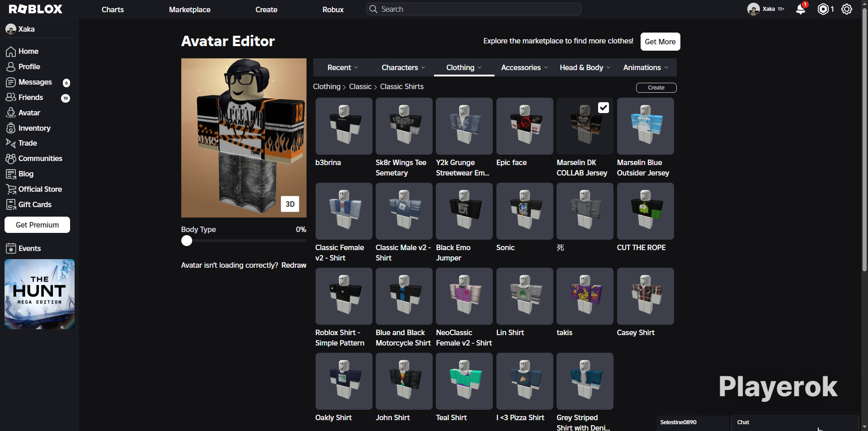This screenshot has width=868, height=431.
Task: Click in the Search field
Action: (473, 9)
